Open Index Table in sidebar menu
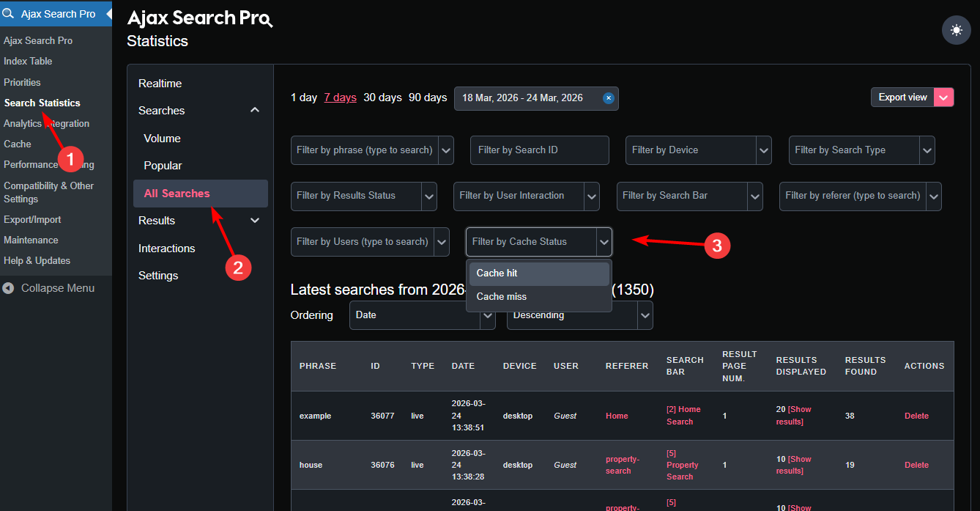Viewport: 980px width, 511px height. pos(28,62)
